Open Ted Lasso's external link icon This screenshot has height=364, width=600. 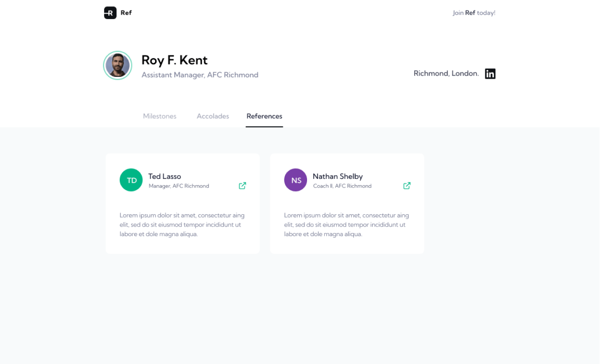click(x=242, y=186)
